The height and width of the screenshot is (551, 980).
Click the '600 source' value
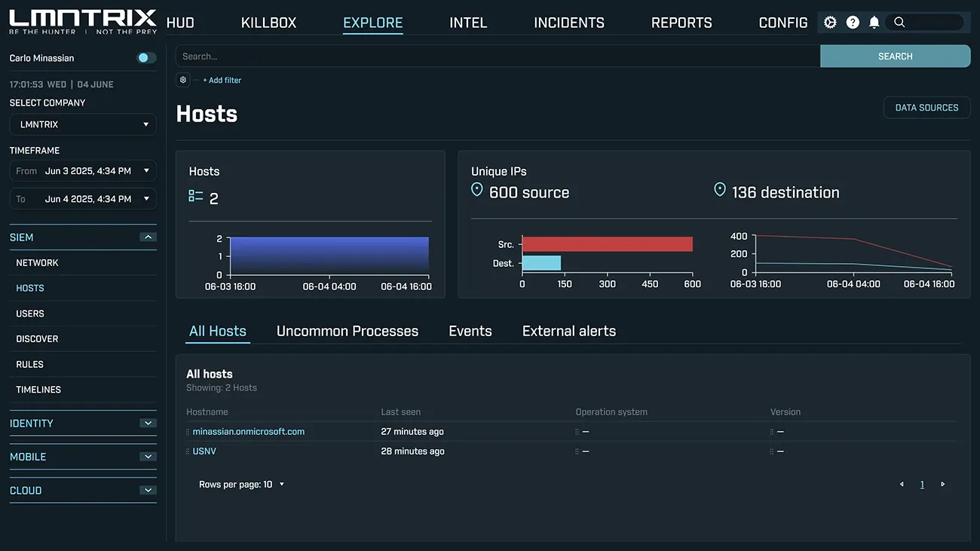tap(529, 192)
